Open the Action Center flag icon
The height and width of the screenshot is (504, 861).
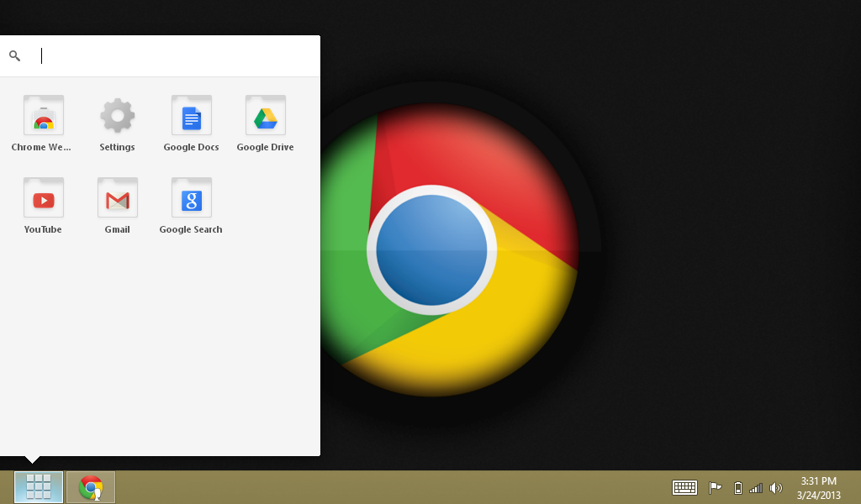(715, 487)
